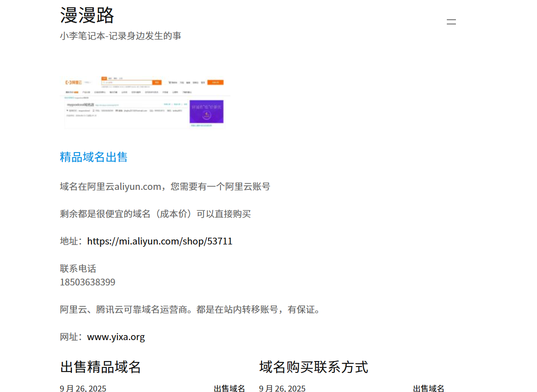The image size is (537, 392).
Task: Open the hamburger navigation menu
Action: click(x=451, y=22)
